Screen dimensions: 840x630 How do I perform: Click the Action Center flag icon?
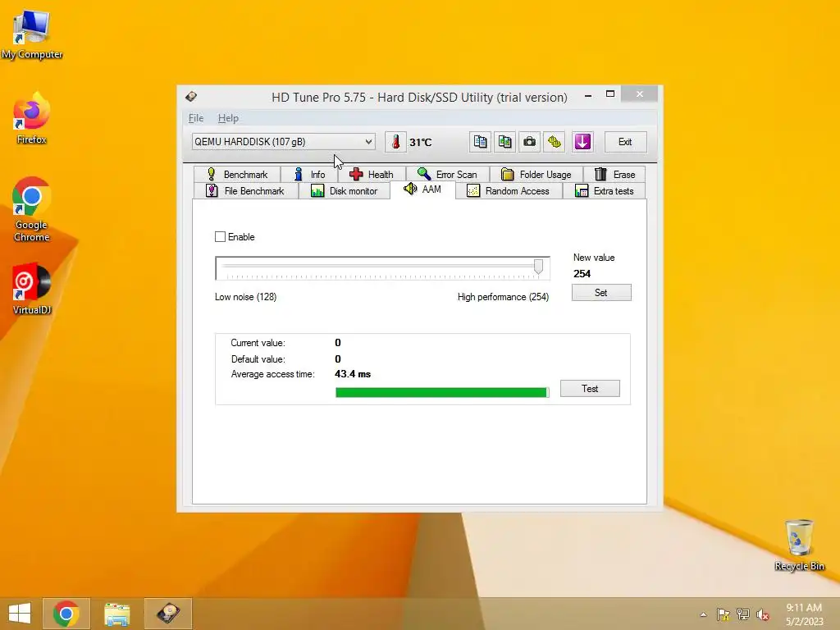coord(724,614)
